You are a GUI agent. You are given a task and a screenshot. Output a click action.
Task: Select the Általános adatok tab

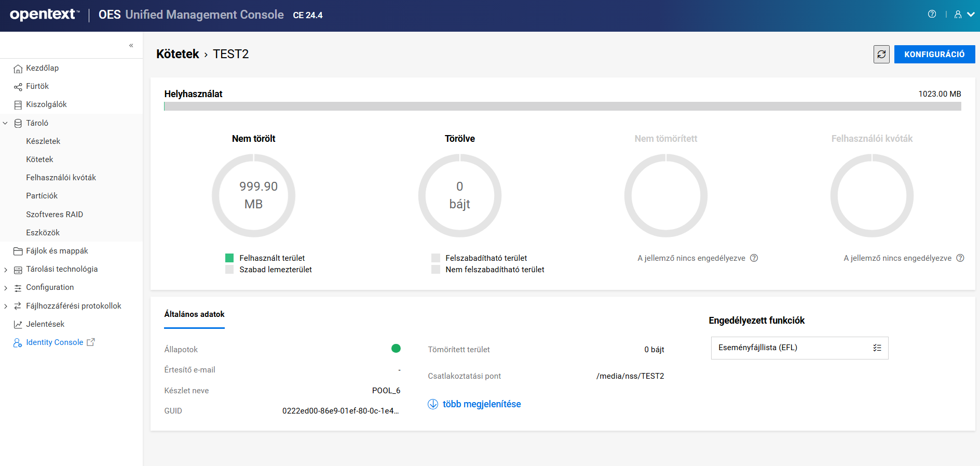point(194,314)
